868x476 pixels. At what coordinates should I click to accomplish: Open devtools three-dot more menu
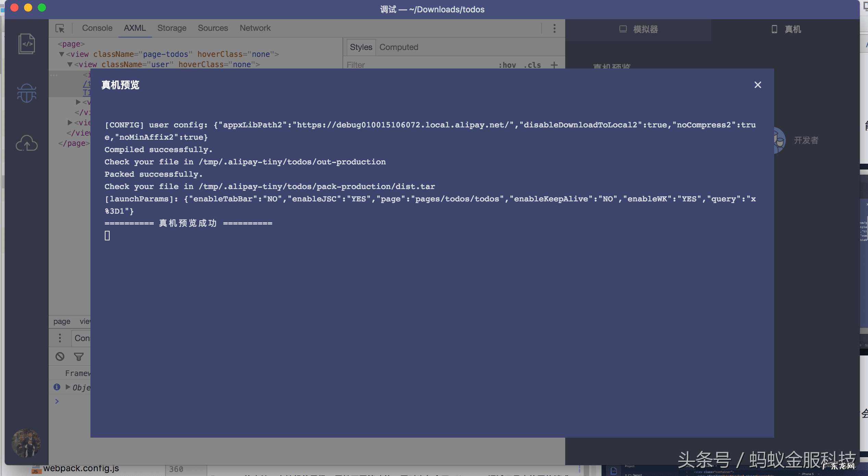click(x=554, y=28)
